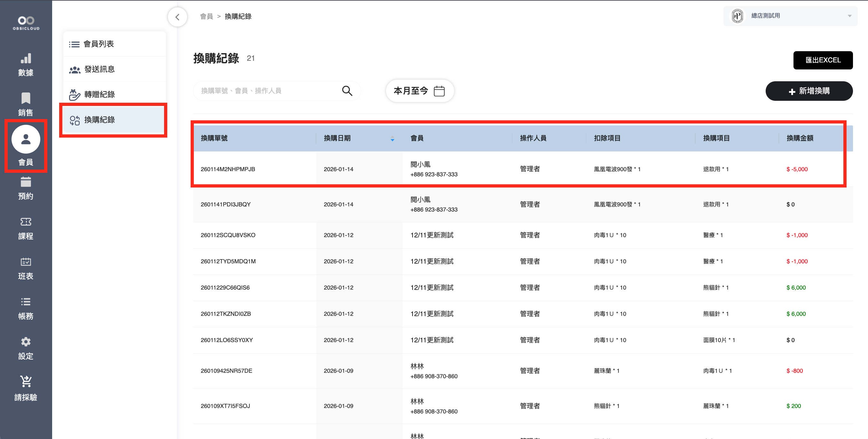Click 匯出EXCEL button
This screenshot has width=868, height=439.
tap(823, 60)
